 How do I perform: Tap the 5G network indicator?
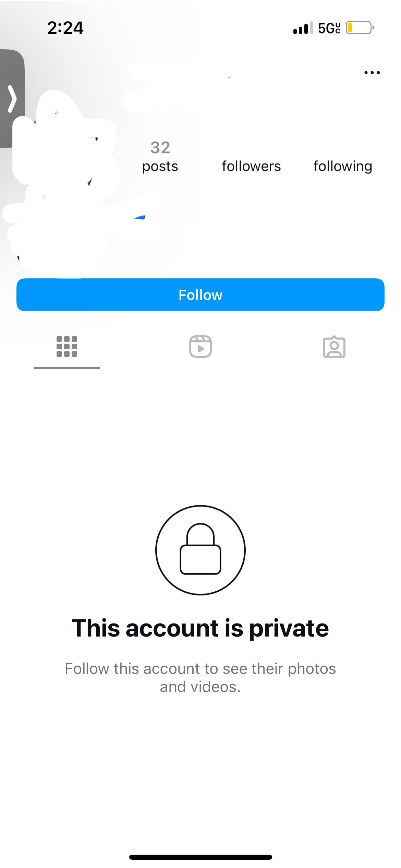pos(329,28)
